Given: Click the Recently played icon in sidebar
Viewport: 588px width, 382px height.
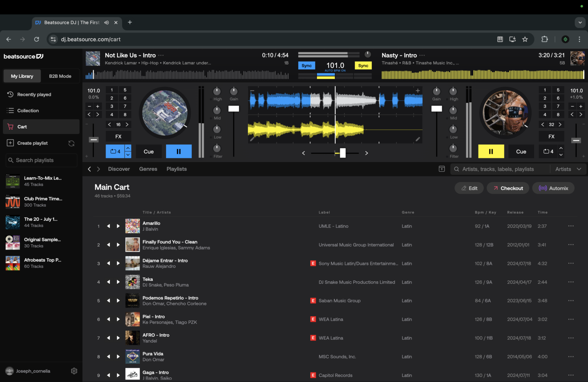Looking at the screenshot, I should click(x=10, y=94).
